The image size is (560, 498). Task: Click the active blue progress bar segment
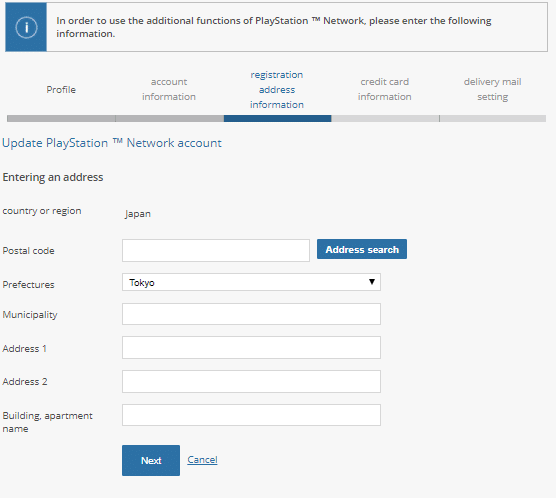[x=278, y=119]
